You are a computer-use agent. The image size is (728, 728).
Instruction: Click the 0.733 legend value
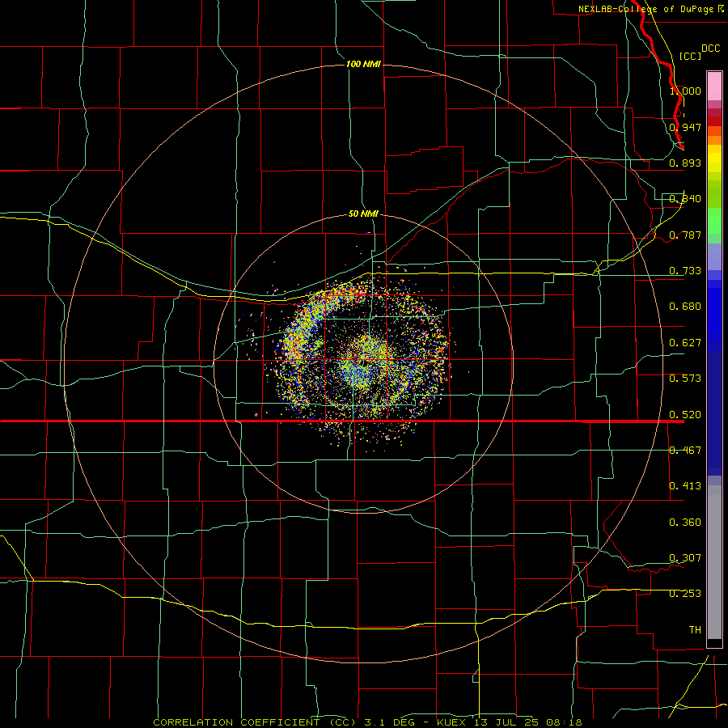(x=685, y=271)
